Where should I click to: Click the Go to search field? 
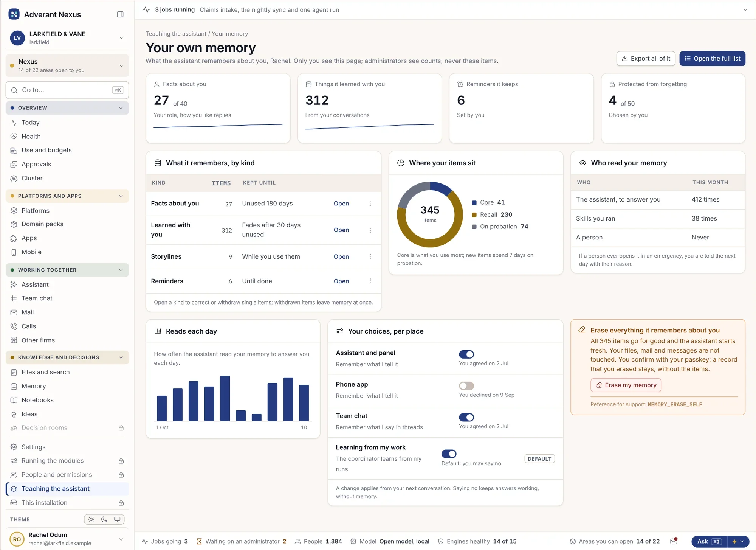point(67,90)
